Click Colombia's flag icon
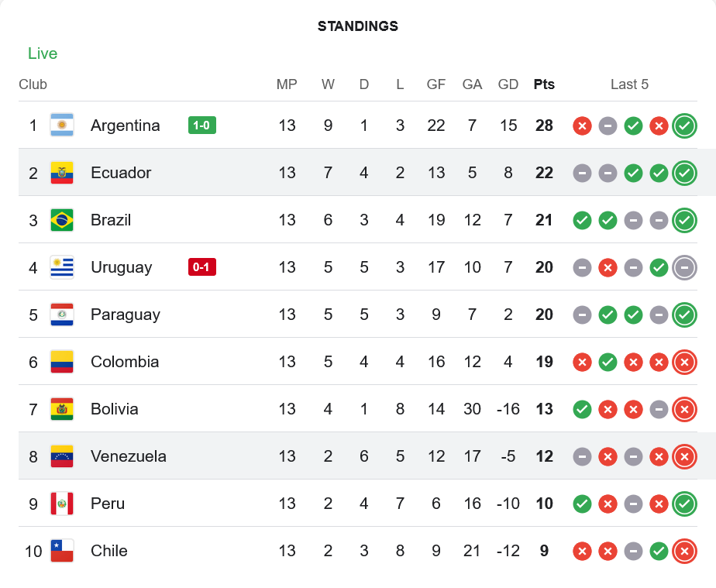This screenshot has width=716, height=588. (x=62, y=362)
